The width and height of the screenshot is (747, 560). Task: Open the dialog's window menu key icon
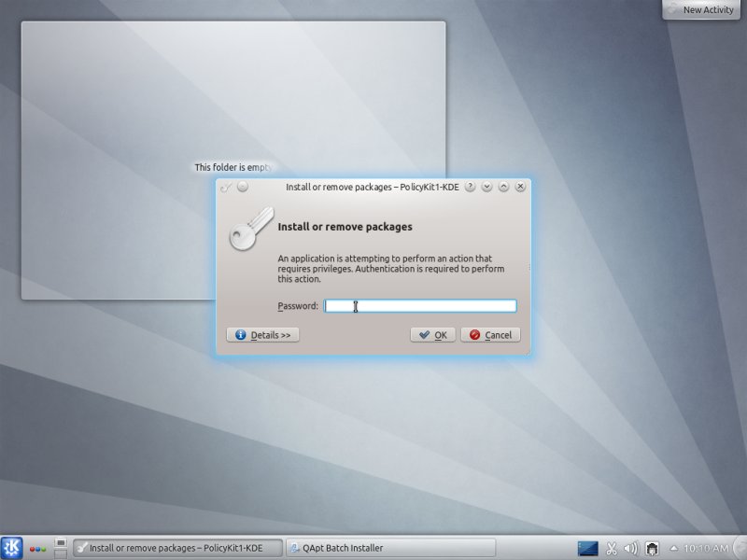coord(226,188)
